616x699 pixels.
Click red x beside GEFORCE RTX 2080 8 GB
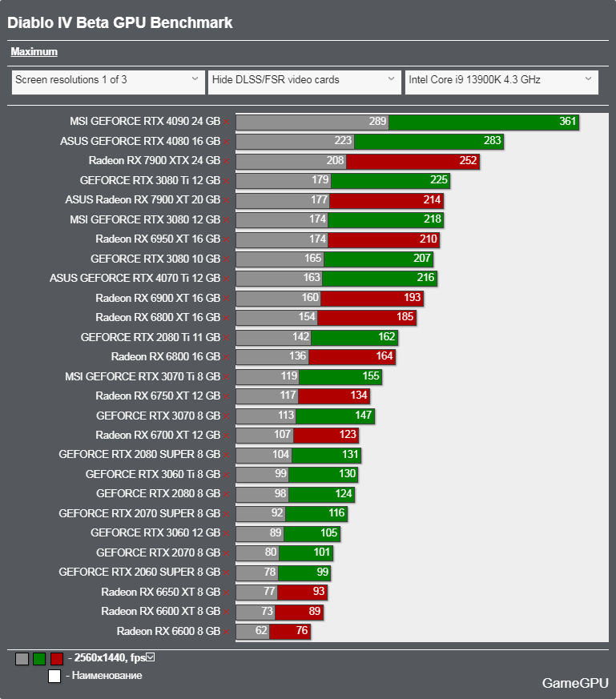click(227, 494)
